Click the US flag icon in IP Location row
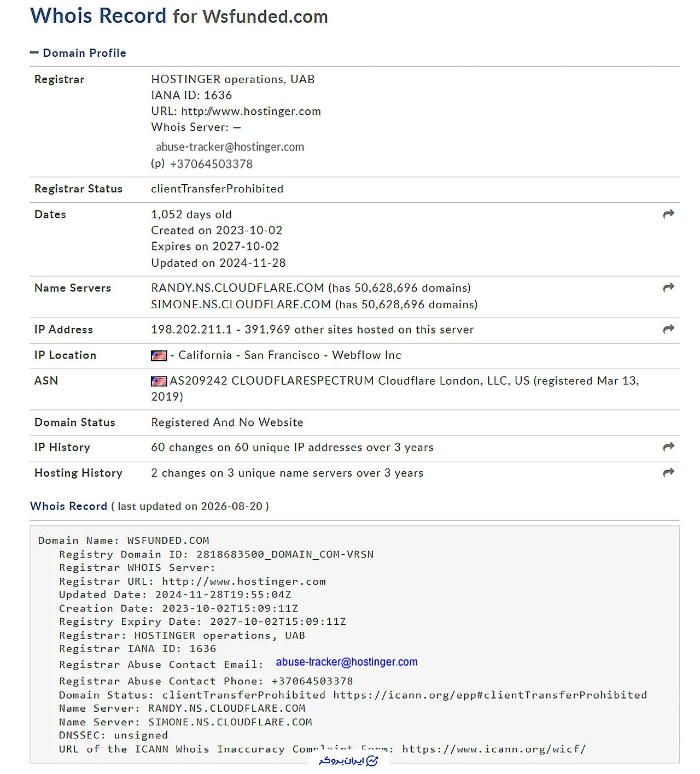 click(x=159, y=356)
